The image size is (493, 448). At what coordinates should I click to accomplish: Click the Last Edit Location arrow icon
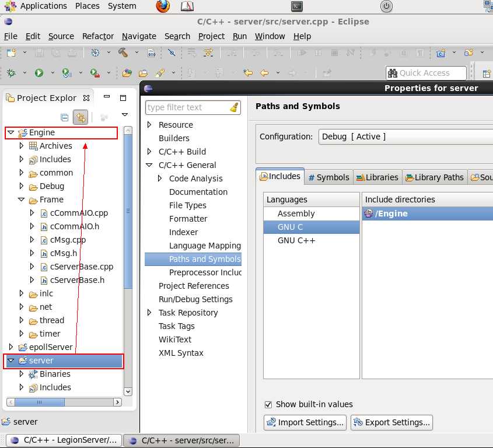248,73
